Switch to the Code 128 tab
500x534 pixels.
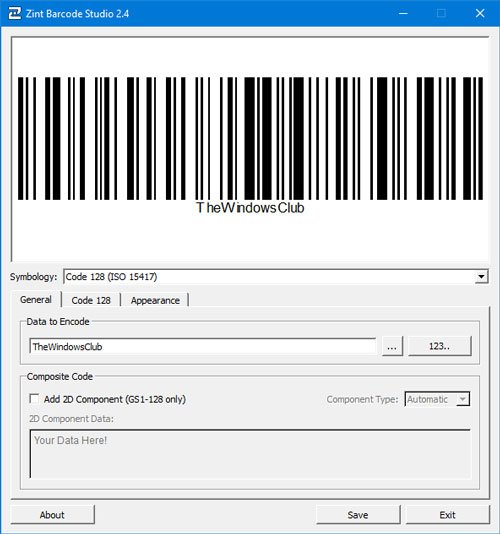91,300
